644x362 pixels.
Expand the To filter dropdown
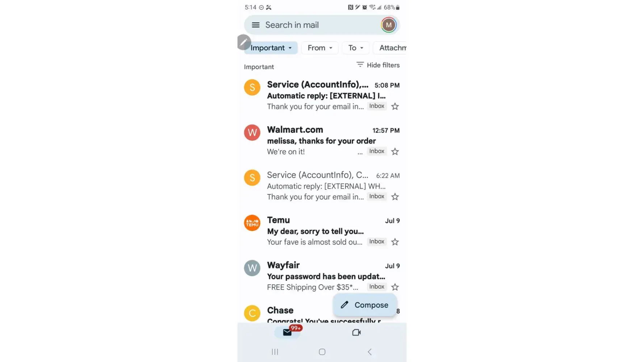coord(356,48)
